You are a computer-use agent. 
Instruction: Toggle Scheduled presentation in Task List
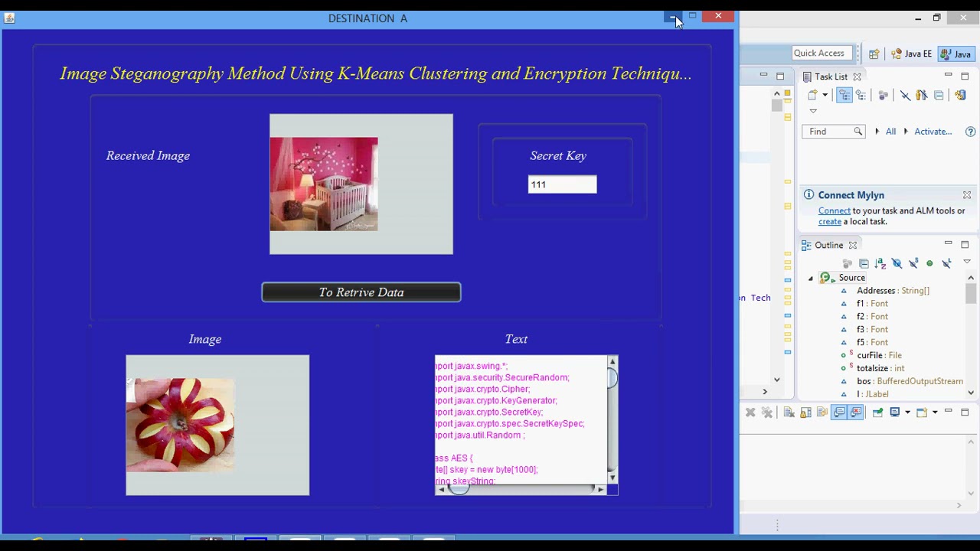click(x=861, y=95)
